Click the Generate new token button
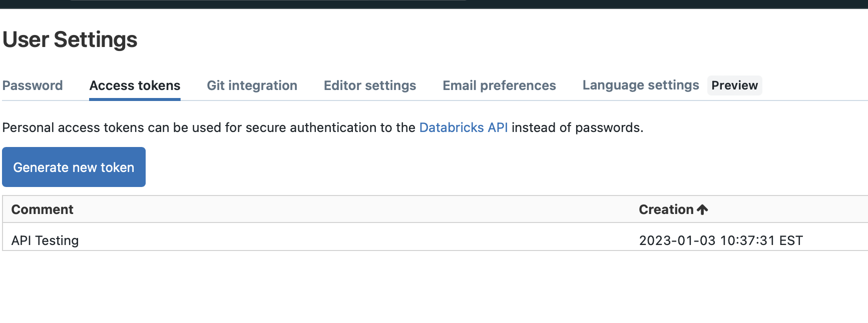Screen dimensions: 868x323 click(74, 167)
